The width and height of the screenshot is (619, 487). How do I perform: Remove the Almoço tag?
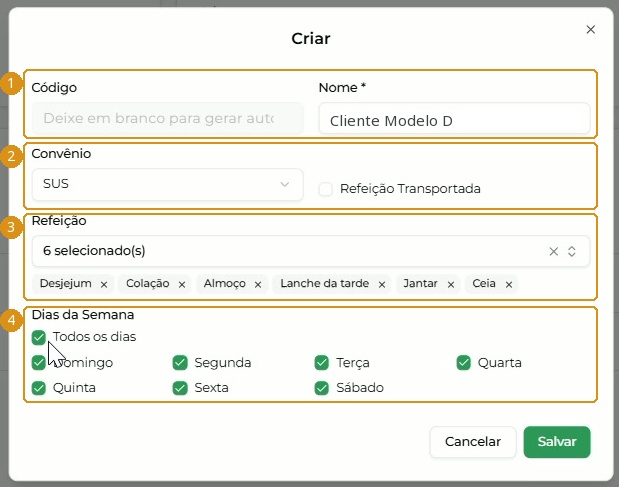pyautogui.click(x=258, y=285)
